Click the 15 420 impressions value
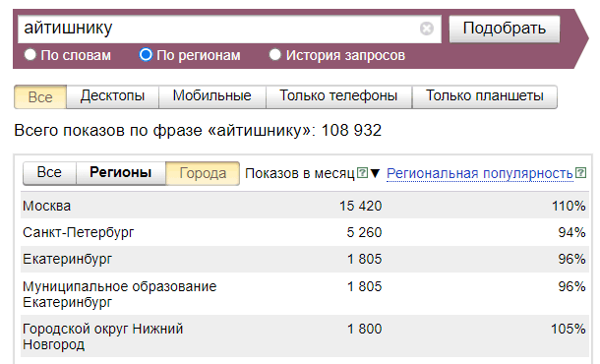This screenshot has height=364, width=600. 360,206
